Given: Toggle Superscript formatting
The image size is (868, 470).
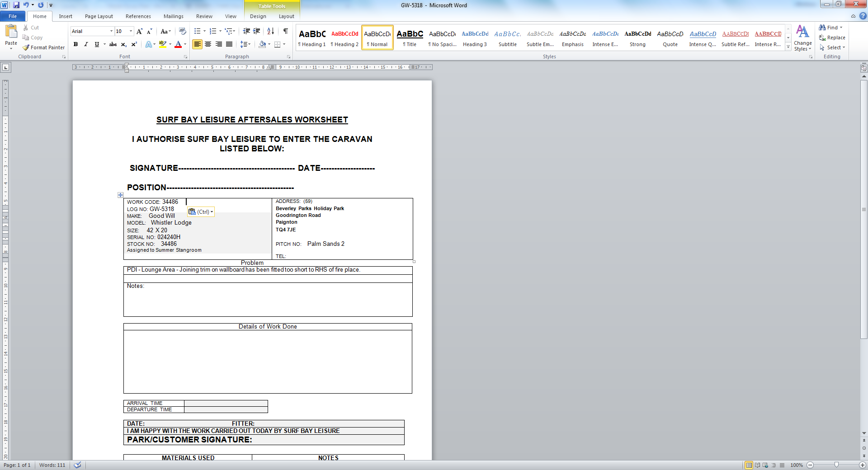Looking at the screenshot, I should click(x=134, y=44).
